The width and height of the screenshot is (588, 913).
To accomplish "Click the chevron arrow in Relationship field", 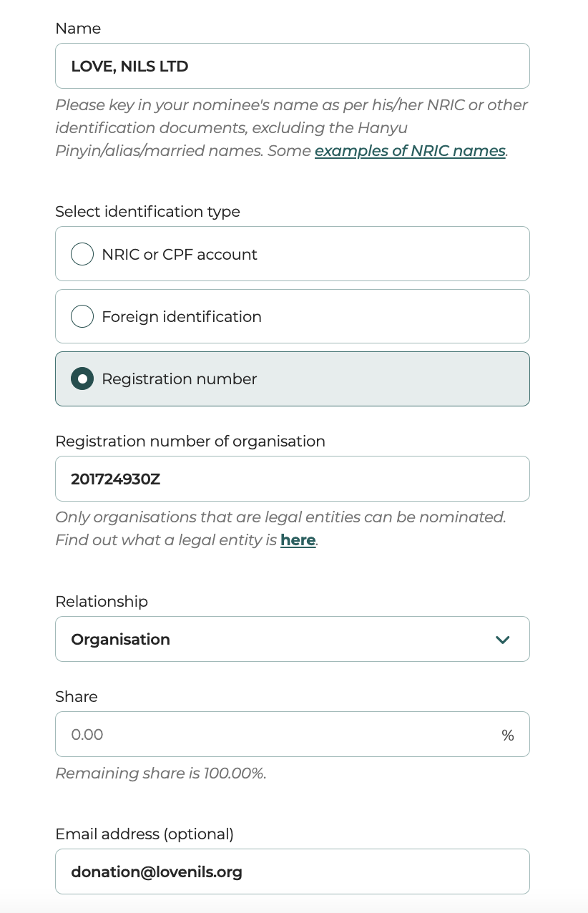I will 502,640.
